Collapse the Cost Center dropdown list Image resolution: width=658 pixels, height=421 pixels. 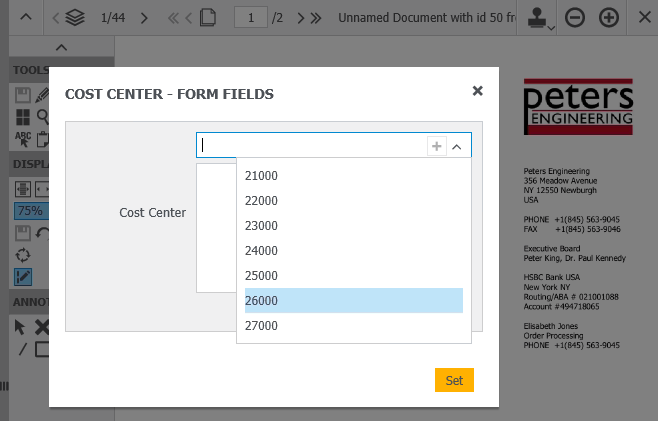[x=457, y=146]
